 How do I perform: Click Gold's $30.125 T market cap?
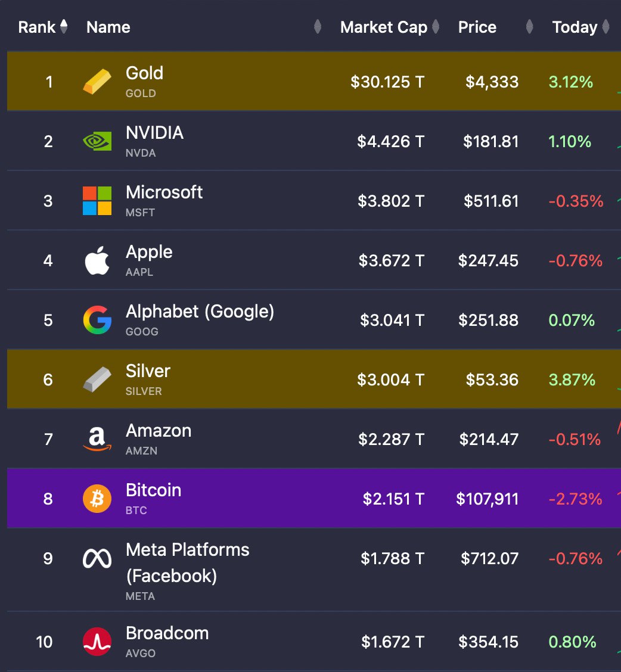click(x=387, y=82)
